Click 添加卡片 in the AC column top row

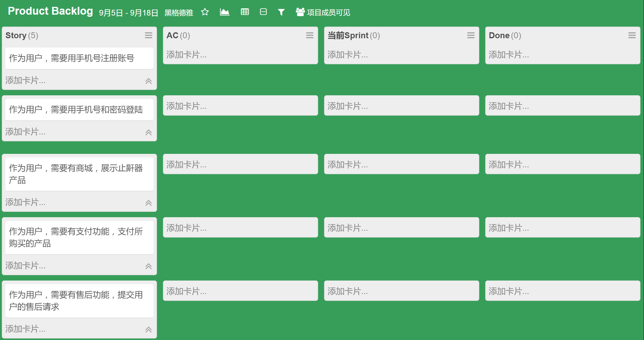(x=187, y=55)
